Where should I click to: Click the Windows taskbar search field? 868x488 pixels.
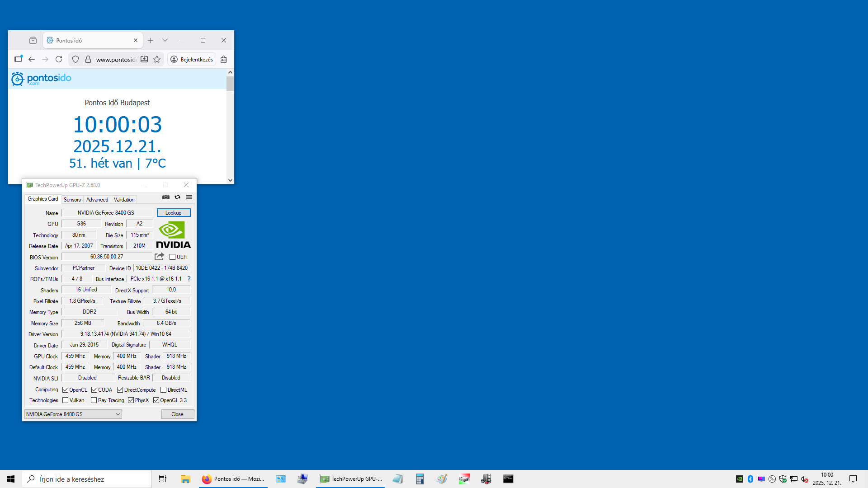[x=87, y=479]
